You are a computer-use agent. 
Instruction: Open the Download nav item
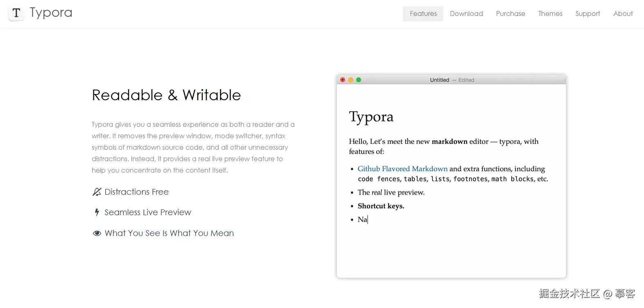pos(467,13)
